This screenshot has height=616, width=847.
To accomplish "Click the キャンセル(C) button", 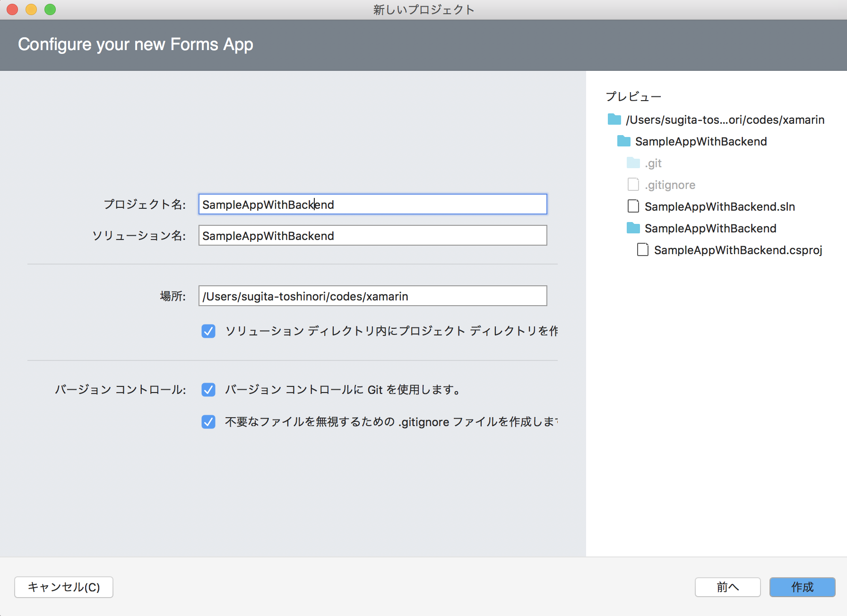I will pyautogui.click(x=63, y=587).
